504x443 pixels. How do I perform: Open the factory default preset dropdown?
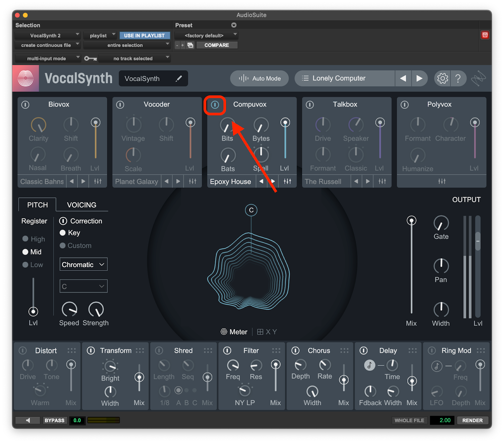coord(206,35)
